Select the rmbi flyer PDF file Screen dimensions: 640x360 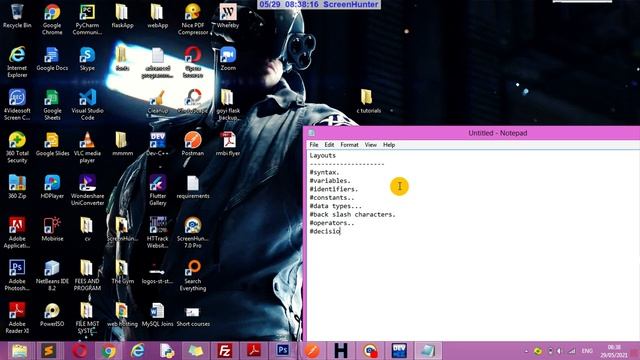click(228, 144)
